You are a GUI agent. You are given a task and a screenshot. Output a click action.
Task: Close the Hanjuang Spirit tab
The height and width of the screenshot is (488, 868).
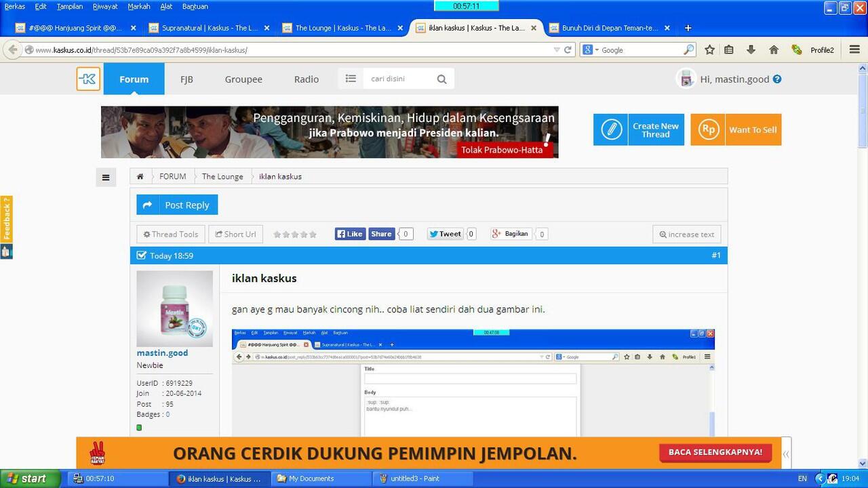[133, 28]
